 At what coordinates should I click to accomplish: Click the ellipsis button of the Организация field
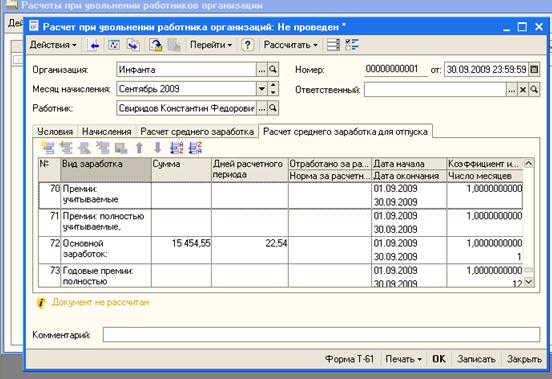coord(262,70)
